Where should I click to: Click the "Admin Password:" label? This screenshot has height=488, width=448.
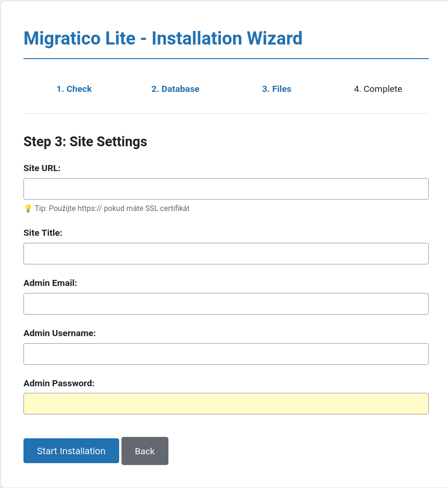pyautogui.click(x=59, y=383)
